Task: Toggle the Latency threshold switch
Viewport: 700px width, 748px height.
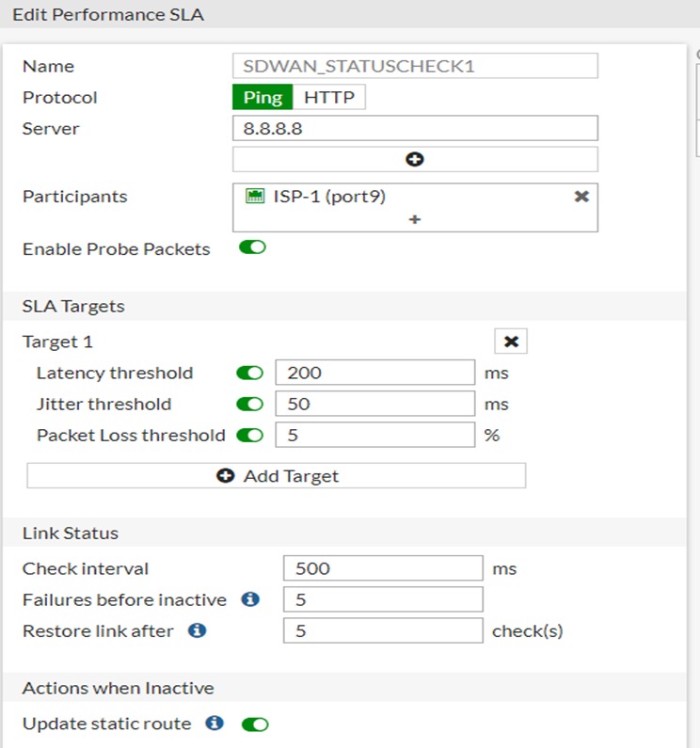Action: pyautogui.click(x=249, y=373)
